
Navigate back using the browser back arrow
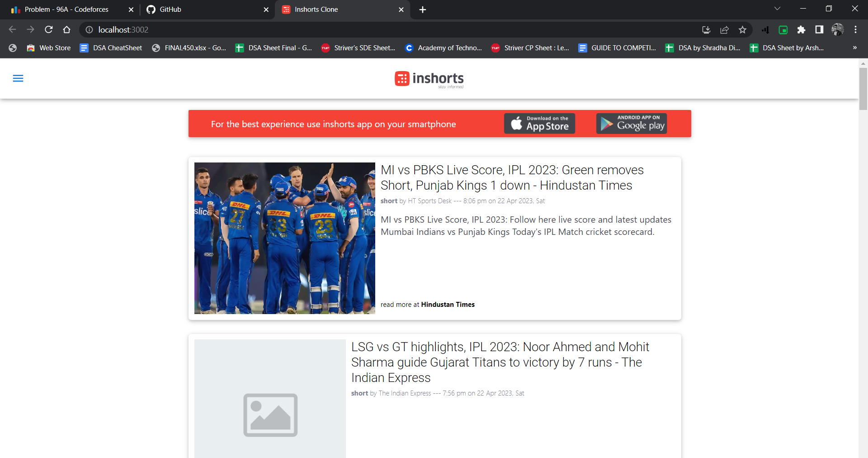pyautogui.click(x=12, y=29)
